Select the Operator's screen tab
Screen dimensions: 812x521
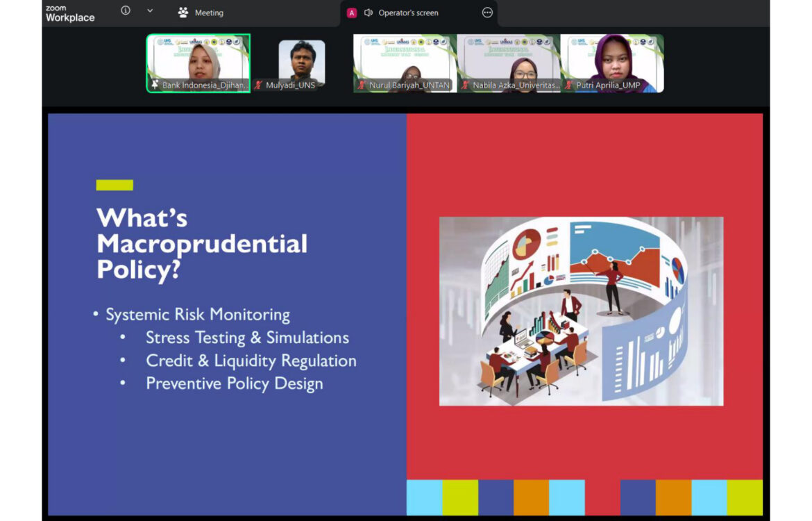click(x=408, y=13)
